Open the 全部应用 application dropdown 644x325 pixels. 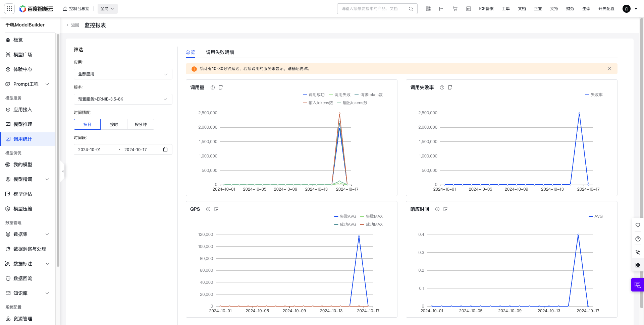pyautogui.click(x=123, y=74)
